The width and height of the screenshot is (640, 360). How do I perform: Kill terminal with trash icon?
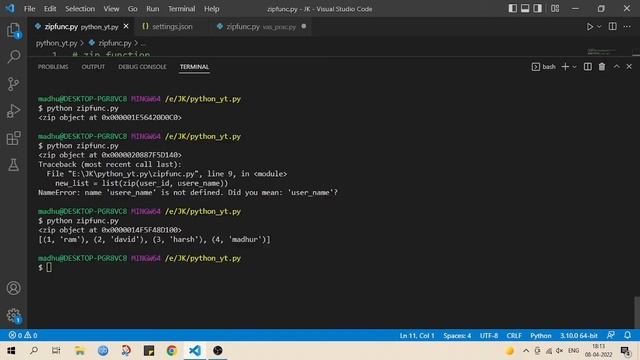(x=602, y=67)
